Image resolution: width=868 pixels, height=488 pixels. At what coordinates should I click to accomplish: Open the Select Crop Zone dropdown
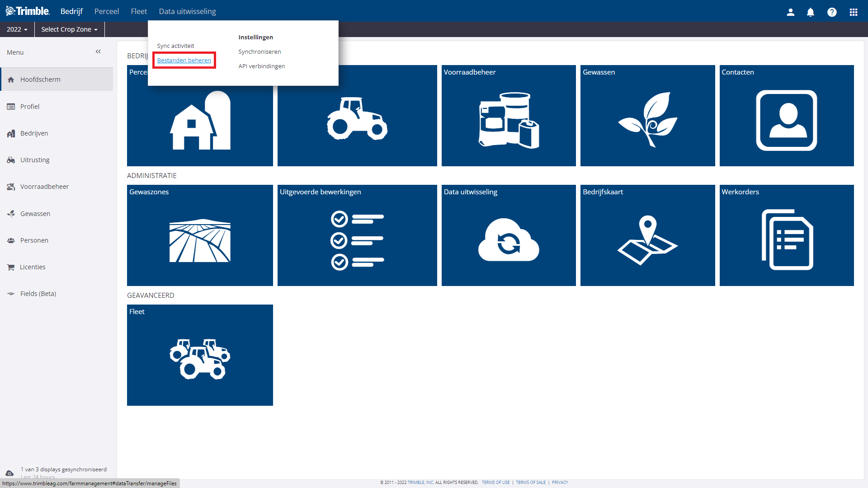coord(69,29)
